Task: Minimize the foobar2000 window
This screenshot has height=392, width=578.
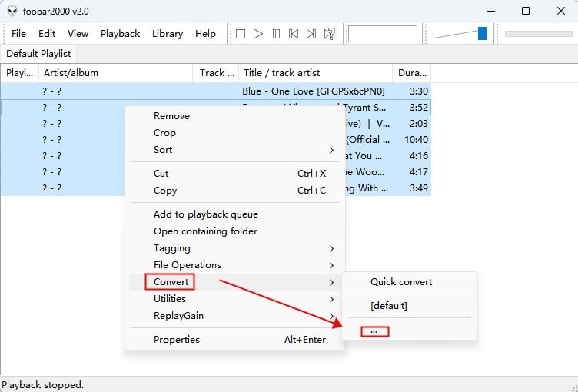Action: (491, 11)
